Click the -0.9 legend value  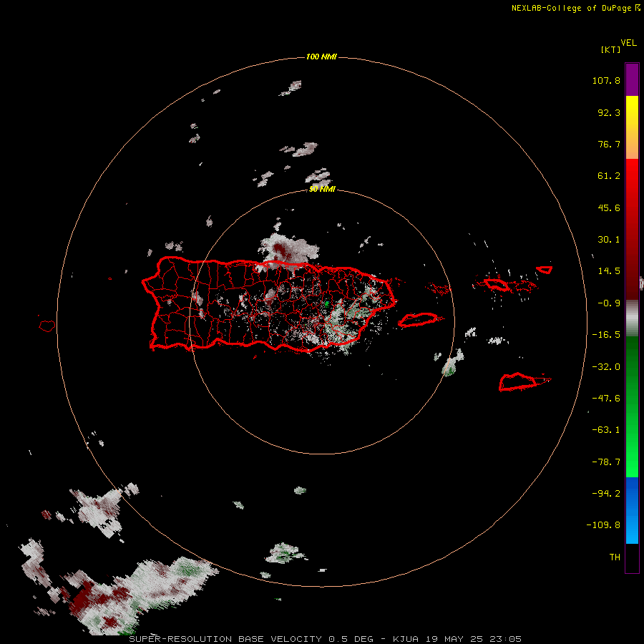609,303
